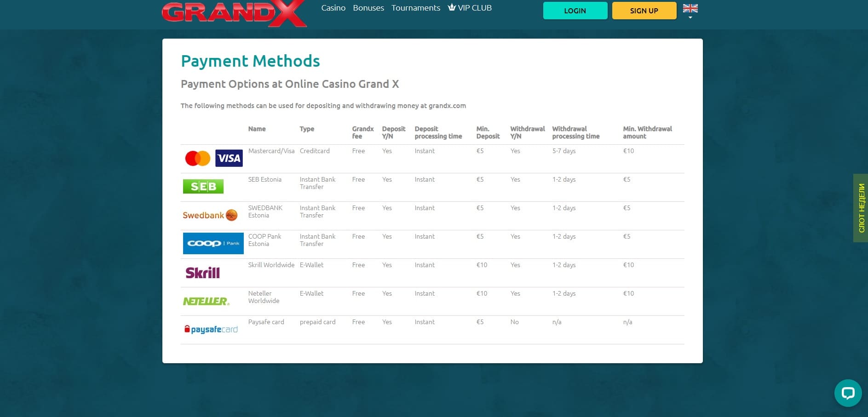Click the paysafecard logo

211,329
